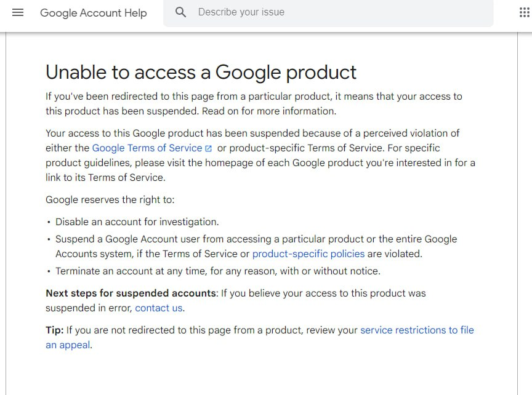Click the 'an appeal' link text
532x395 pixels.
(x=68, y=345)
